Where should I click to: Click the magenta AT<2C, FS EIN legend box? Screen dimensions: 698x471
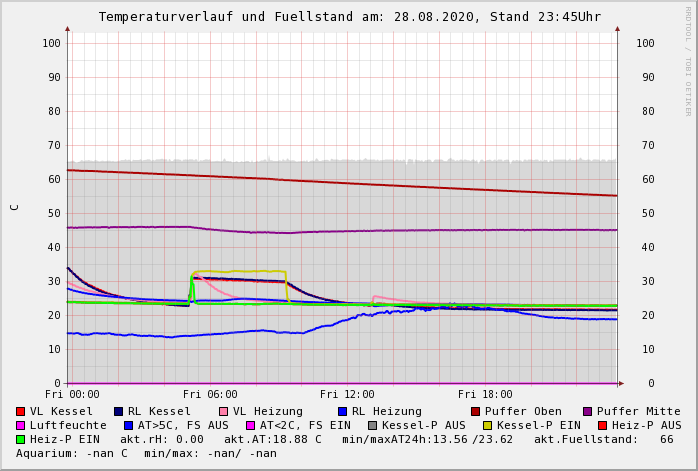click(x=251, y=425)
